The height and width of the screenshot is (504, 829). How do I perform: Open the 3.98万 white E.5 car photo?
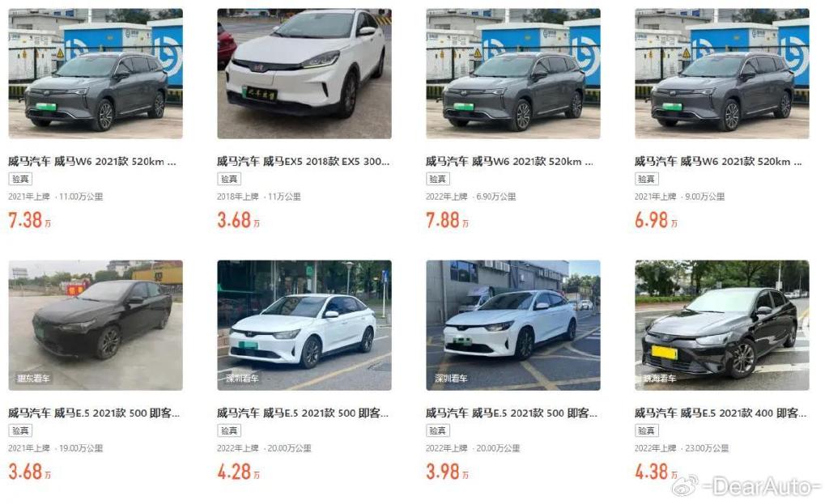tap(513, 325)
